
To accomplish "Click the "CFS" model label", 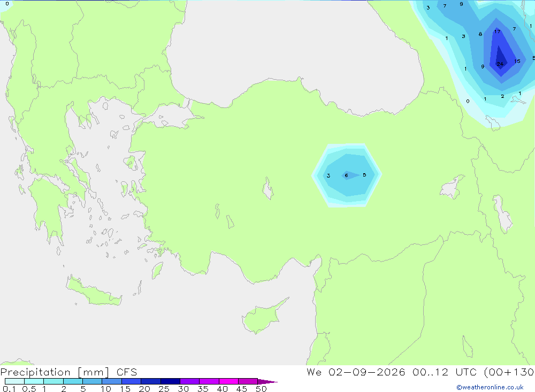I will point(127,372).
